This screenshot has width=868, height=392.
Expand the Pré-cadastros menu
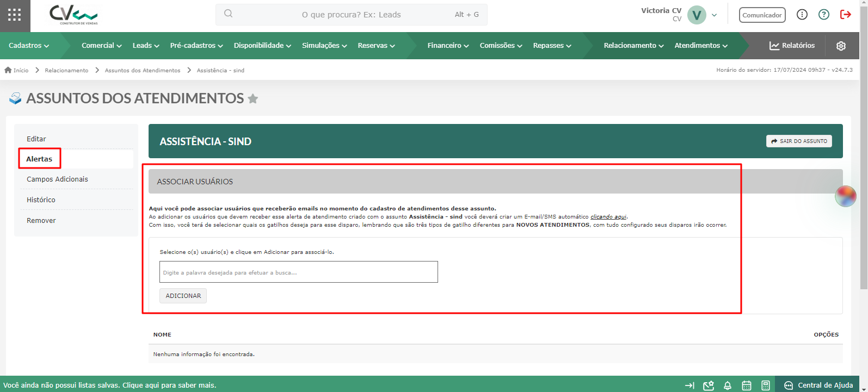(196, 46)
